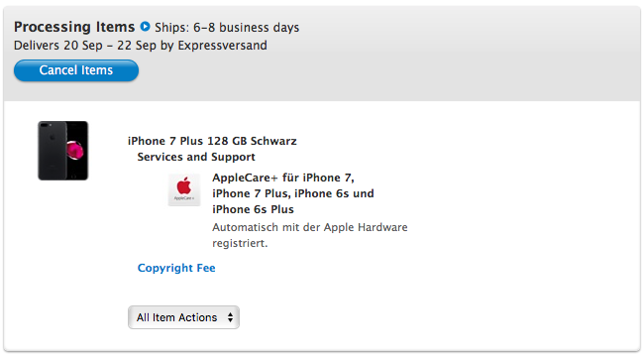Click the Delivers 20 Sep – 22 Sep line
The height and width of the screenshot is (357, 644).
coord(141,46)
